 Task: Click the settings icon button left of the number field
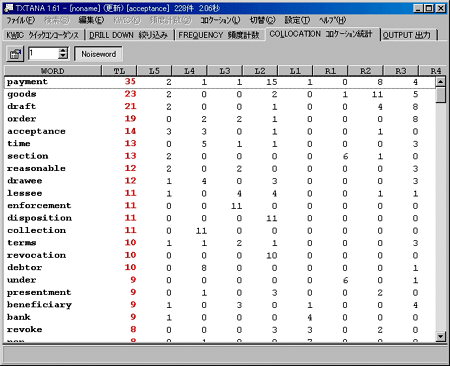15,54
